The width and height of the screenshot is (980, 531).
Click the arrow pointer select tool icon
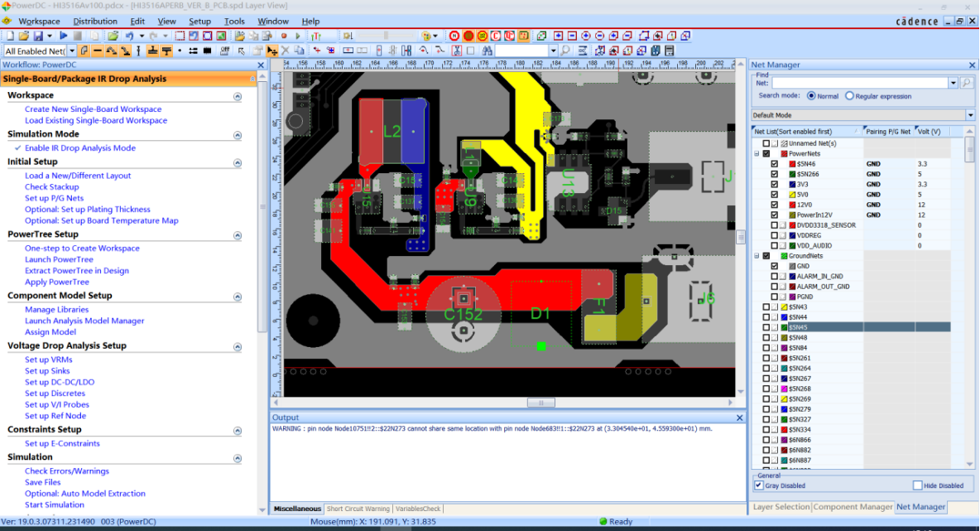tap(241, 51)
